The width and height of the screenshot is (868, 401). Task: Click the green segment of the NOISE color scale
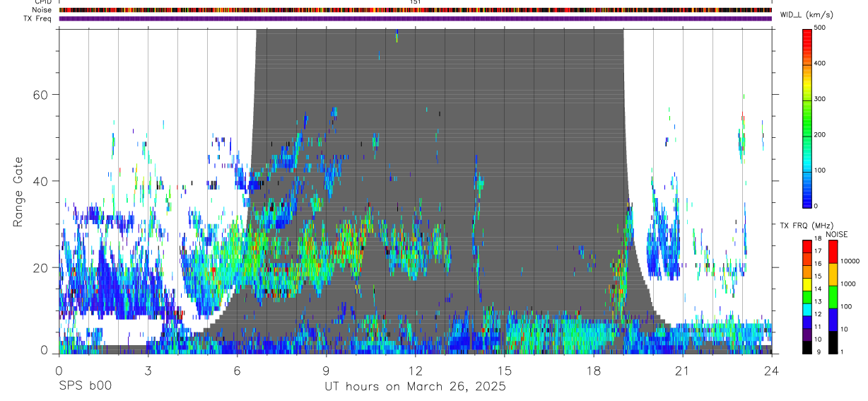tap(833, 297)
